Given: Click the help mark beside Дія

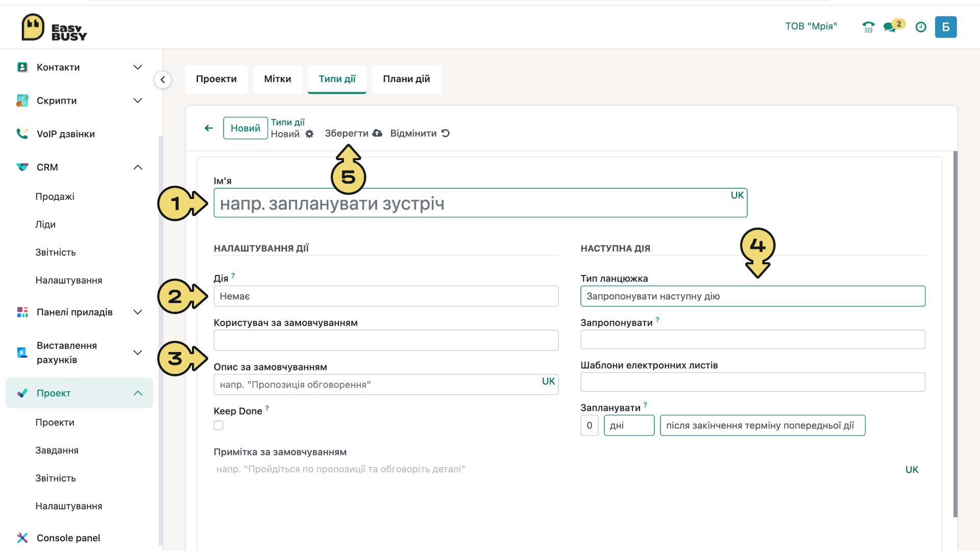Looking at the screenshot, I should (233, 275).
